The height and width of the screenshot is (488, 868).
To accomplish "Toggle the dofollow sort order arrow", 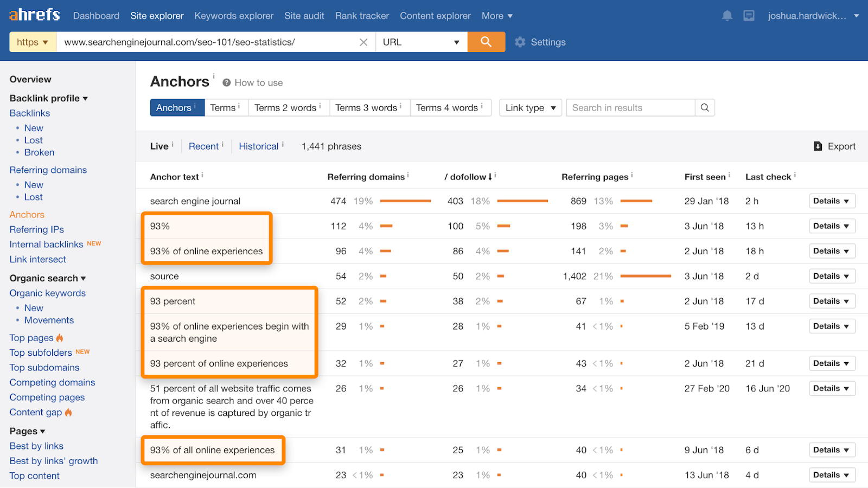I will (491, 176).
